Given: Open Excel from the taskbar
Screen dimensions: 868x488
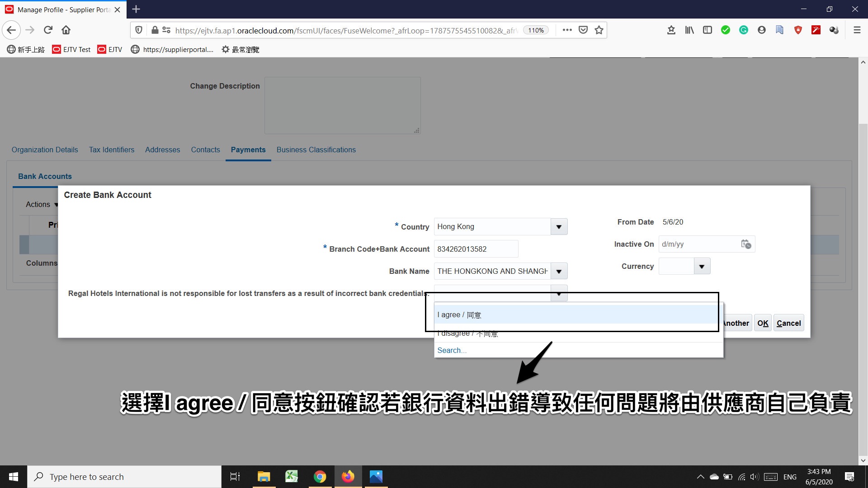Looking at the screenshot, I should pyautogui.click(x=292, y=477).
